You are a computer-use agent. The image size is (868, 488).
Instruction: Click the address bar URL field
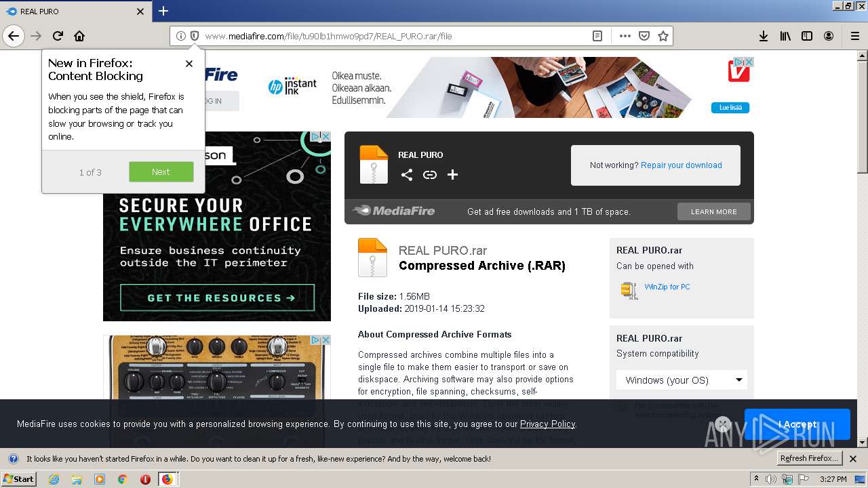tap(393, 36)
